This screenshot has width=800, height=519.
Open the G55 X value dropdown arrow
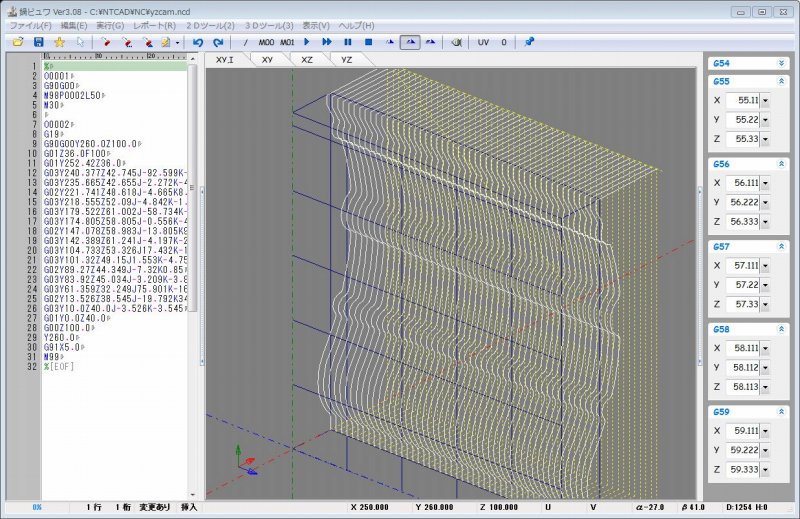(765, 101)
